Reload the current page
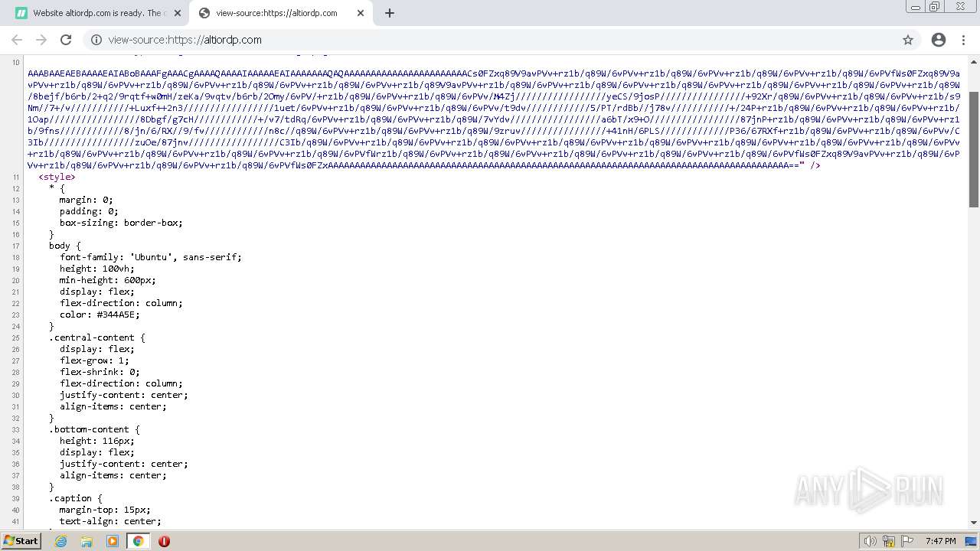980x551 pixels. click(66, 40)
